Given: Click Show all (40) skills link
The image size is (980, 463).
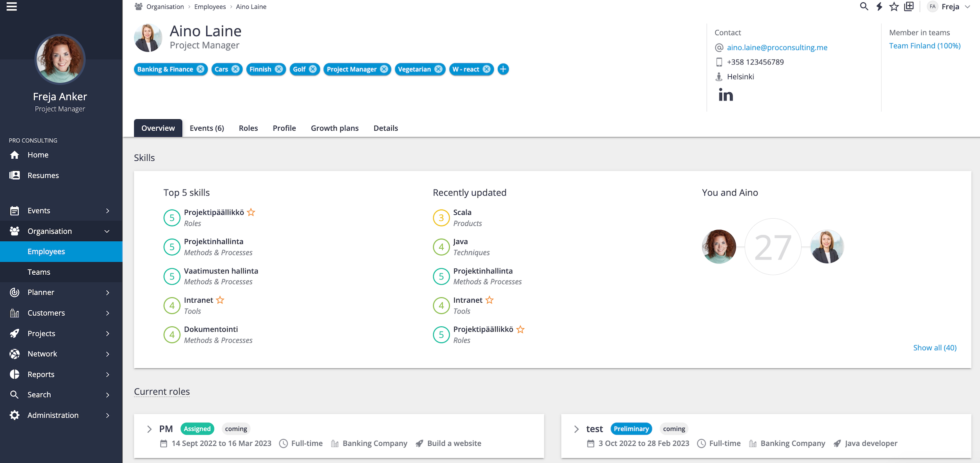Looking at the screenshot, I should pos(935,347).
